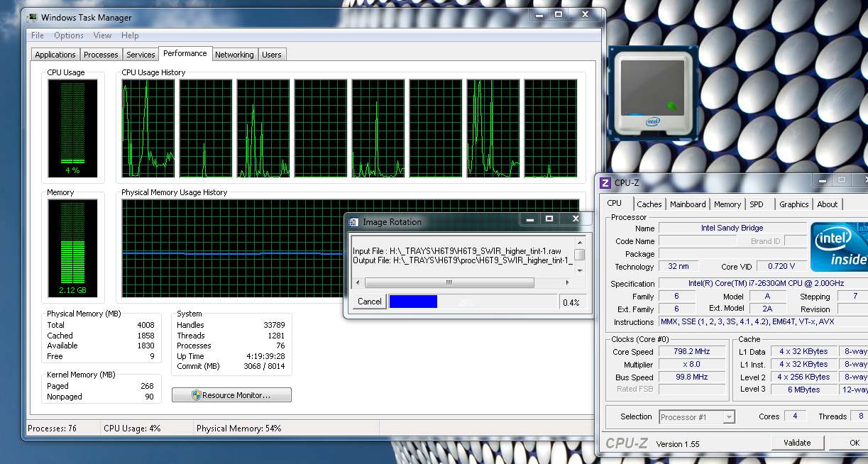Open the CPU tab in CPU-Z
The height and width of the screenshot is (464, 868).
(615, 203)
